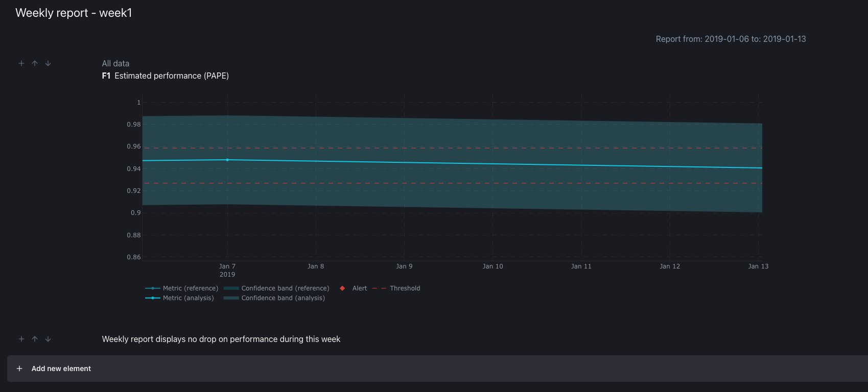868x392 pixels.
Task: Click the plus icon in Add new element bar
Action: point(19,369)
